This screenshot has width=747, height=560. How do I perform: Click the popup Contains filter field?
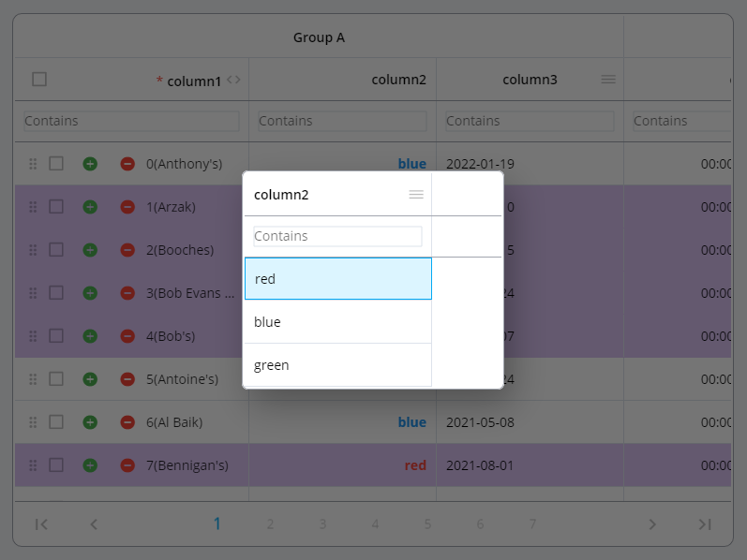pyautogui.click(x=337, y=236)
